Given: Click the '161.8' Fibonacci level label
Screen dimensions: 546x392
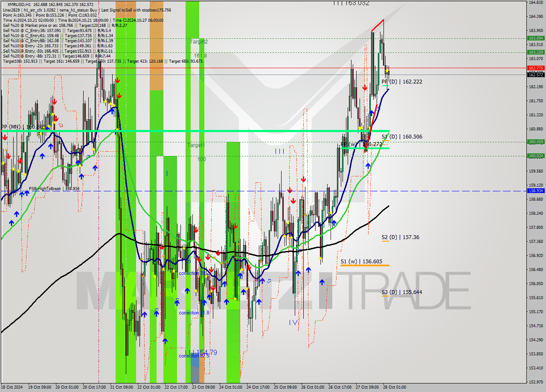Looking at the screenshot, I should point(200,55).
